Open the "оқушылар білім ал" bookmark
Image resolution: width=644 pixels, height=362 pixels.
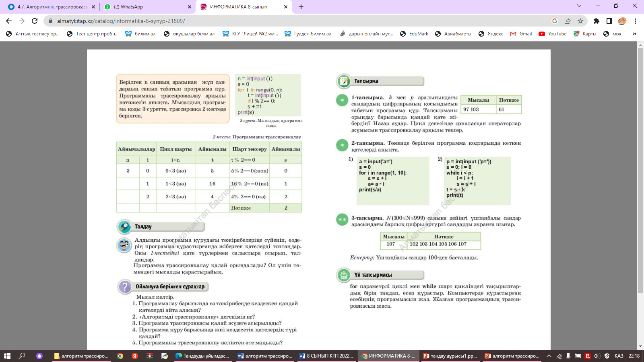[189, 34]
